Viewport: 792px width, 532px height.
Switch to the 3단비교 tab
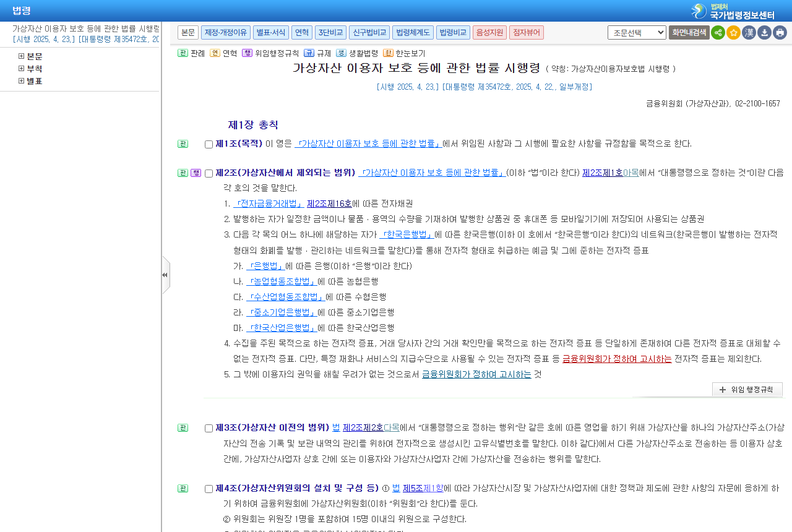tap(330, 32)
